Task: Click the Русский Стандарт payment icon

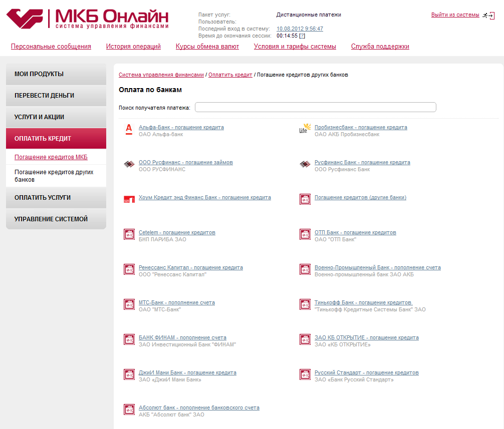Action: 305,374
